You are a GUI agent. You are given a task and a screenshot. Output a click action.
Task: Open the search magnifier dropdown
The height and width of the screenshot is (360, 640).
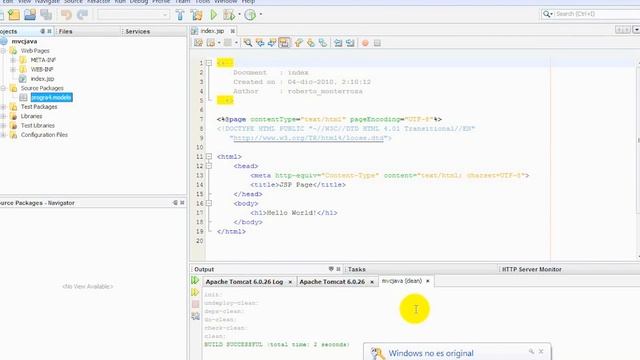click(x=547, y=14)
